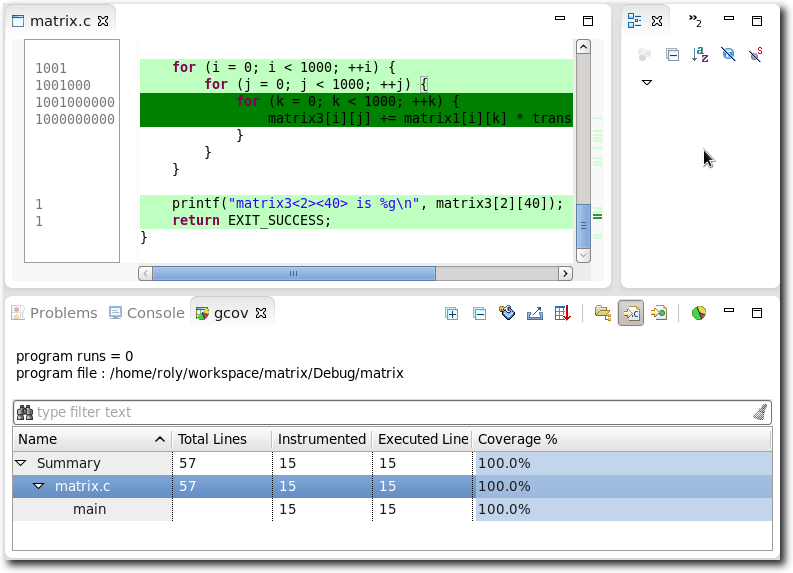Click the printf matrix3 code line

tap(357, 203)
